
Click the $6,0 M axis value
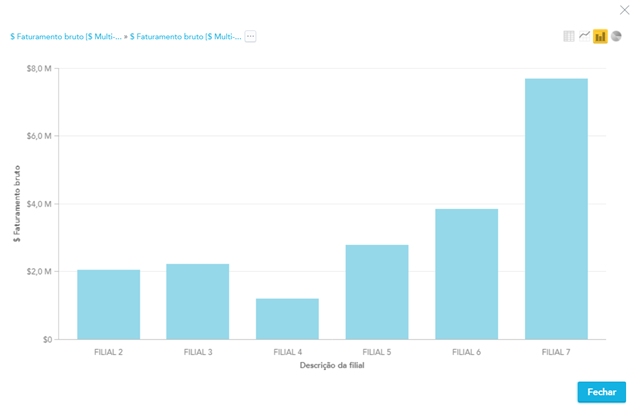pos(39,136)
